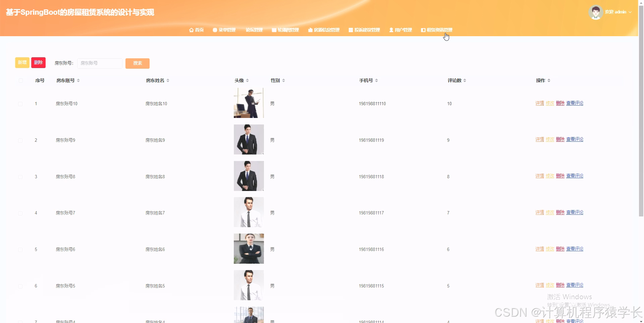Image resolution: width=644 pixels, height=323 pixels.
Task: Open 轮播图管理 via its carousel icon
Action: (x=273, y=30)
